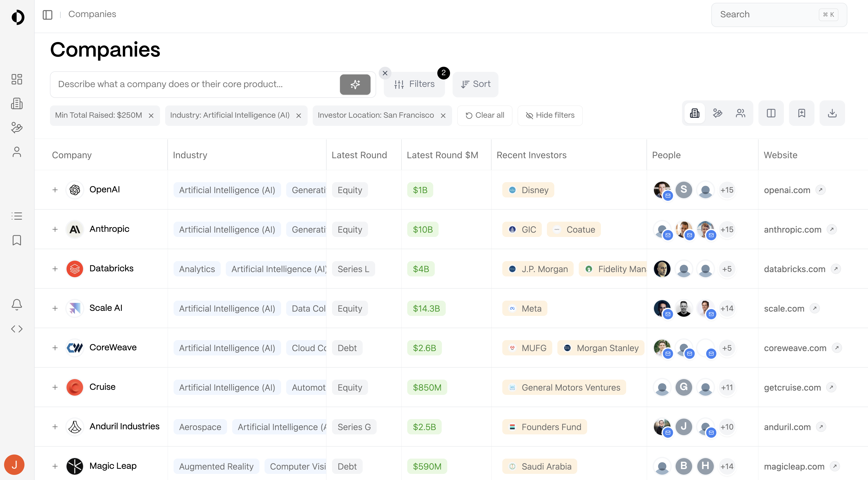868x480 pixels.
Task: Open the dashboard grid view in sidebar
Action: [17, 79]
